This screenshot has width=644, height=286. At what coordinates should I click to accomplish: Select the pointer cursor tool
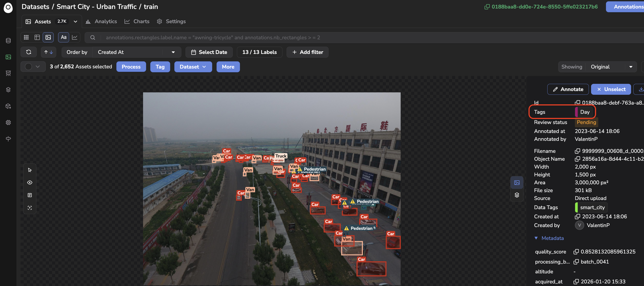tap(30, 170)
